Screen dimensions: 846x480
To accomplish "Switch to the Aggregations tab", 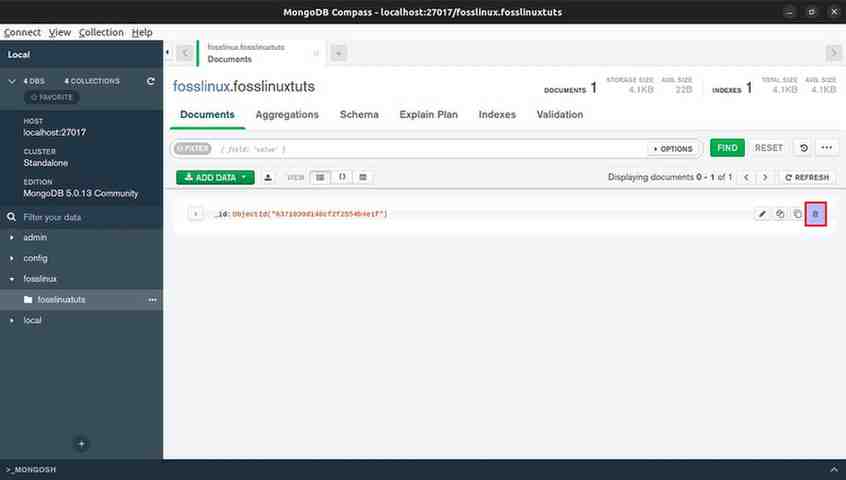I will tap(287, 115).
